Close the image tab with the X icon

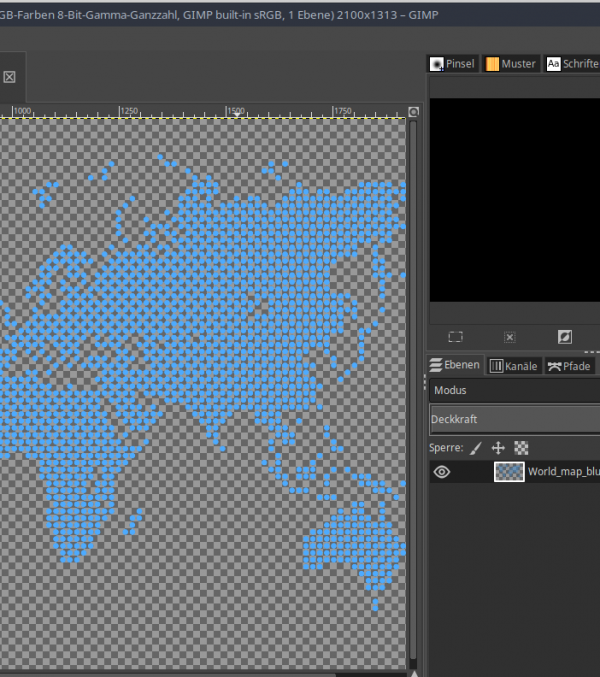(x=9, y=77)
